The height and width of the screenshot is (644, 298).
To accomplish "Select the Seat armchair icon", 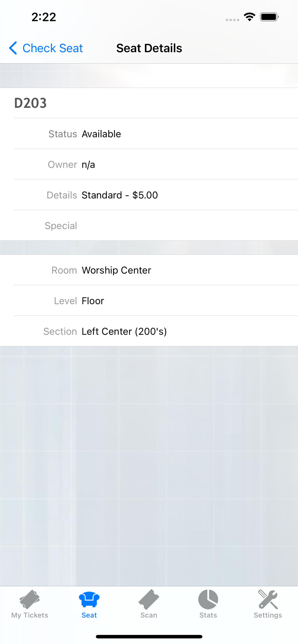I will [x=89, y=600].
